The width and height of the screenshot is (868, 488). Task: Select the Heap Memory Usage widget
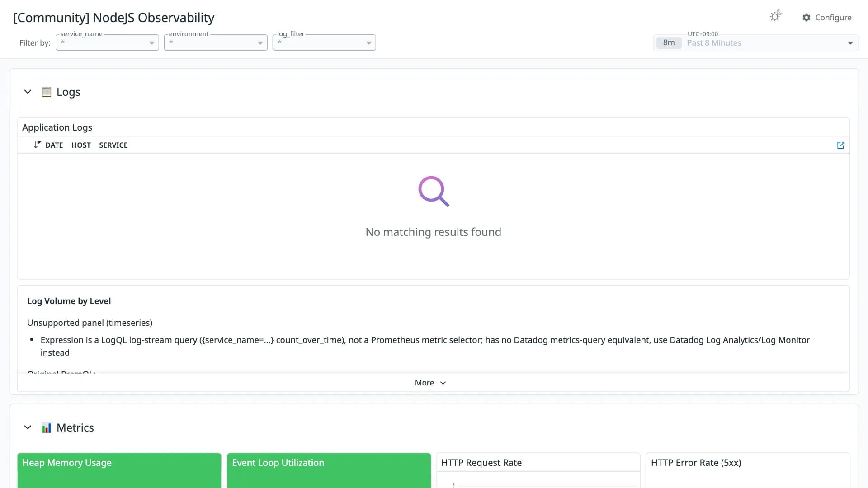pos(119,470)
